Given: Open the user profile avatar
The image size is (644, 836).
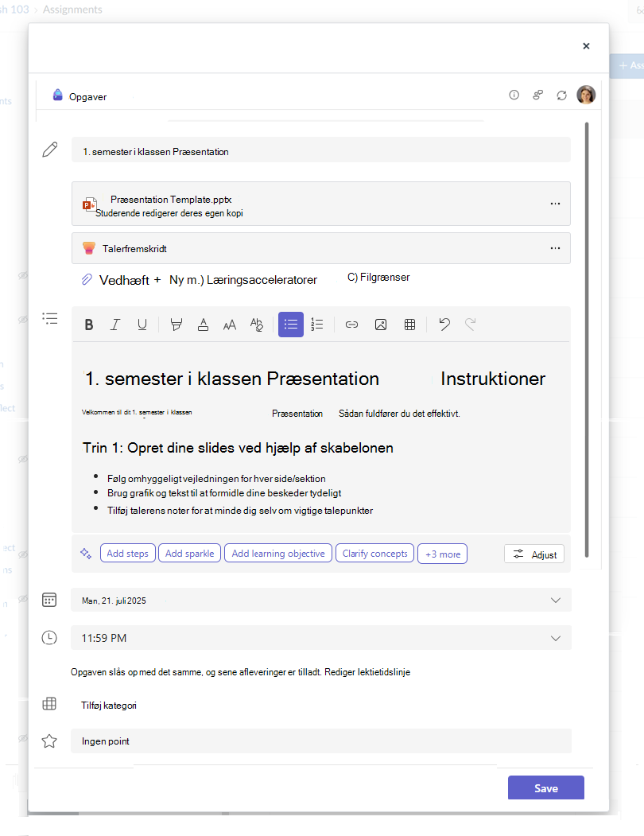Looking at the screenshot, I should [x=586, y=95].
